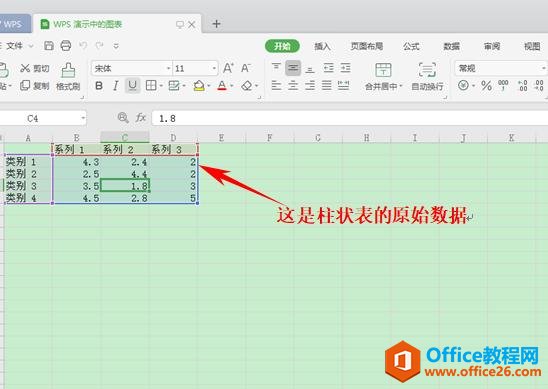Switch to the WPS home tab

coord(14,24)
